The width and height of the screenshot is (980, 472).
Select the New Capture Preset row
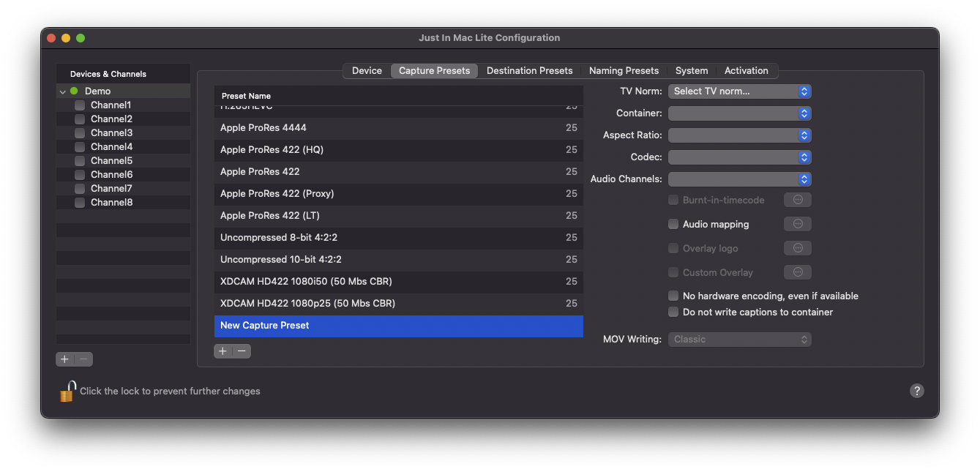399,326
